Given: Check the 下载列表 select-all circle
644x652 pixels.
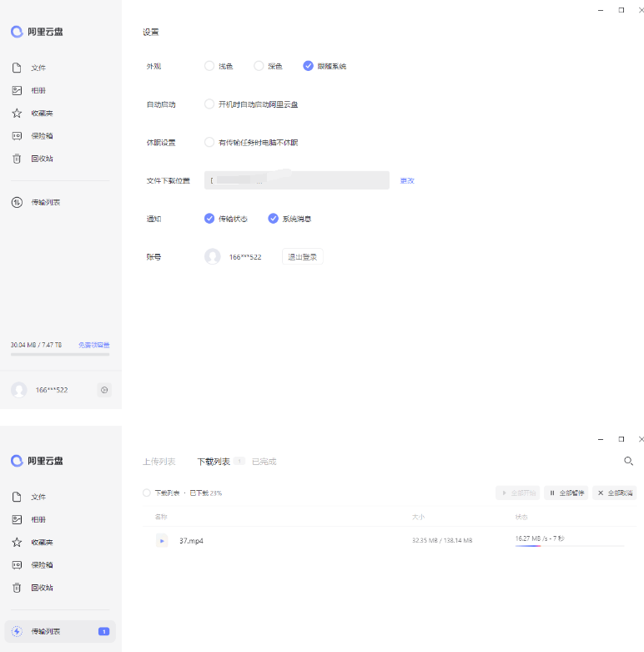Looking at the screenshot, I should point(146,493).
